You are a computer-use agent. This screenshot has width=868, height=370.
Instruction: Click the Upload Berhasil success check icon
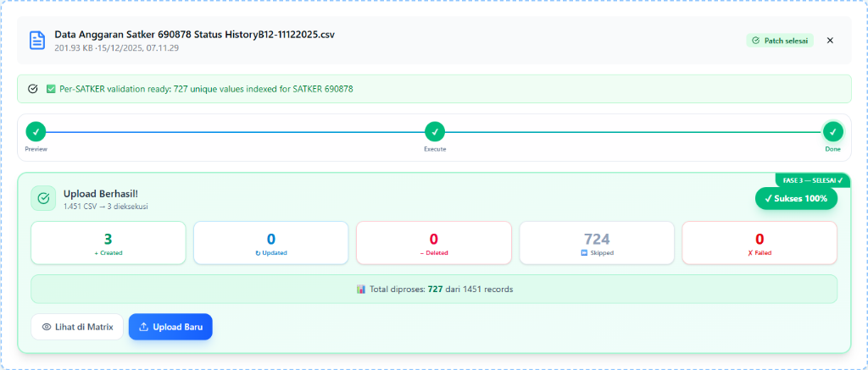click(x=43, y=198)
